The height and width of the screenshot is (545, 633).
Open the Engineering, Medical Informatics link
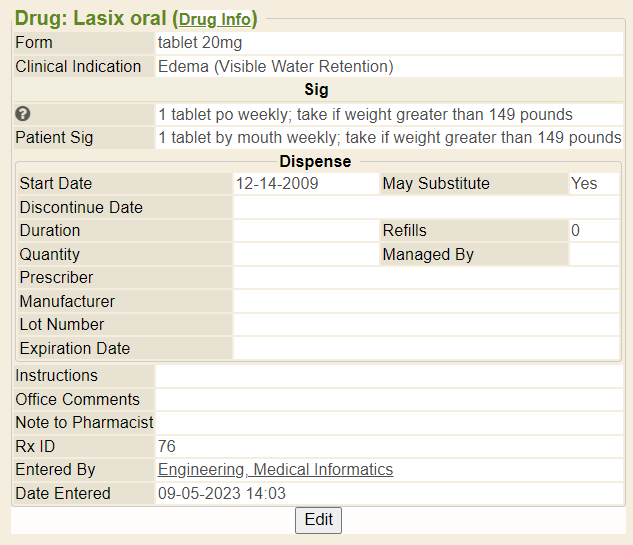pyautogui.click(x=275, y=470)
